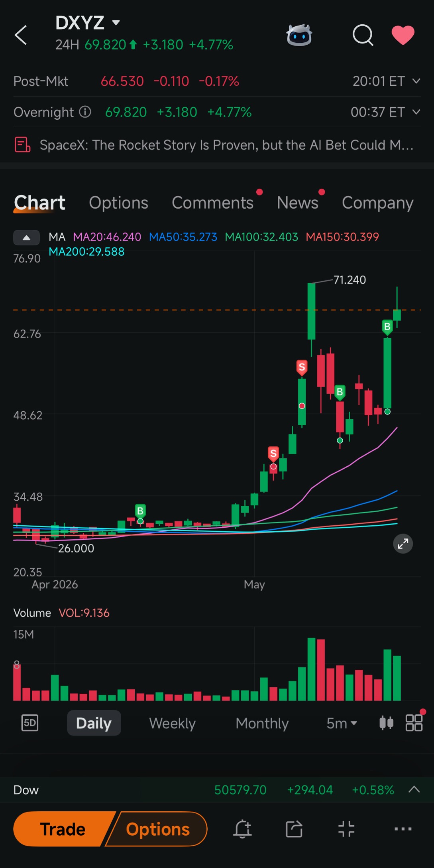The height and width of the screenshot is (868, 434).
Task: Switch to the Options tab
Action: pos(118,203)
